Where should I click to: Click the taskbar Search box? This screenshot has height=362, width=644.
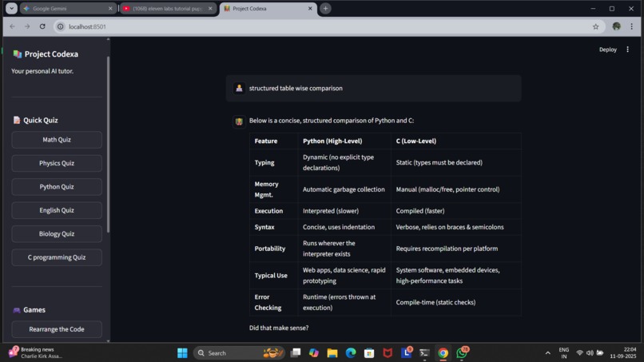pos(239,353)
